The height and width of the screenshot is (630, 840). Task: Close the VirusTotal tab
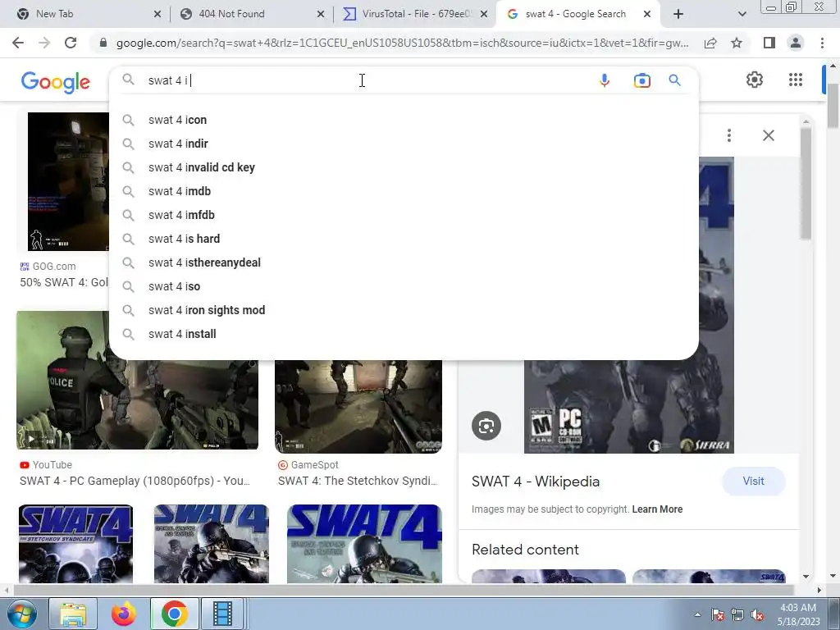tap(484, 15)
